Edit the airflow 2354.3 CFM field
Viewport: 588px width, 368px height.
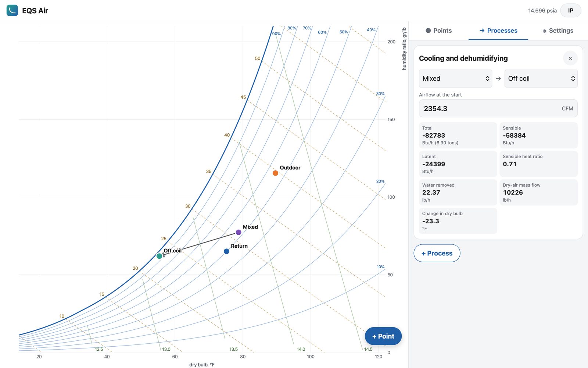pyautogui.click(x=498, y=109)
